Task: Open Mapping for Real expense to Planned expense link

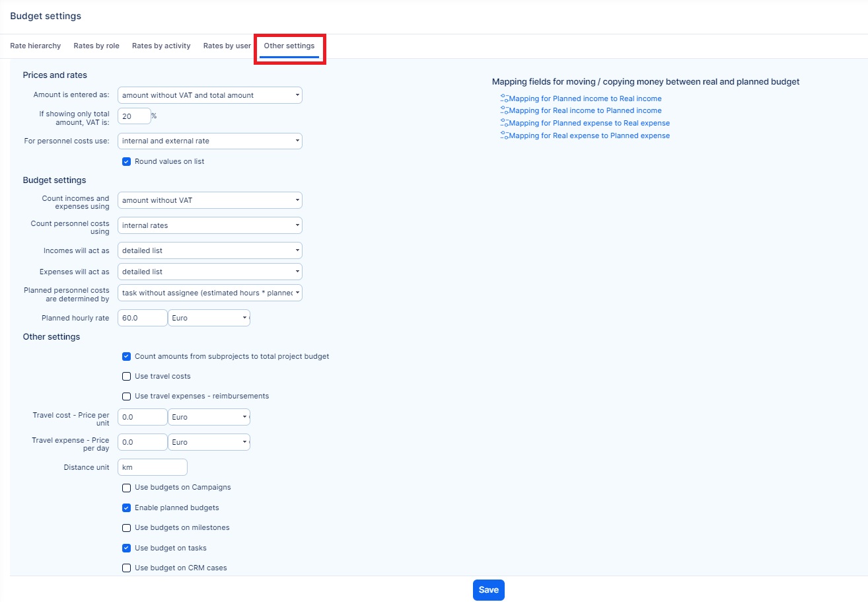Action: 589,135
